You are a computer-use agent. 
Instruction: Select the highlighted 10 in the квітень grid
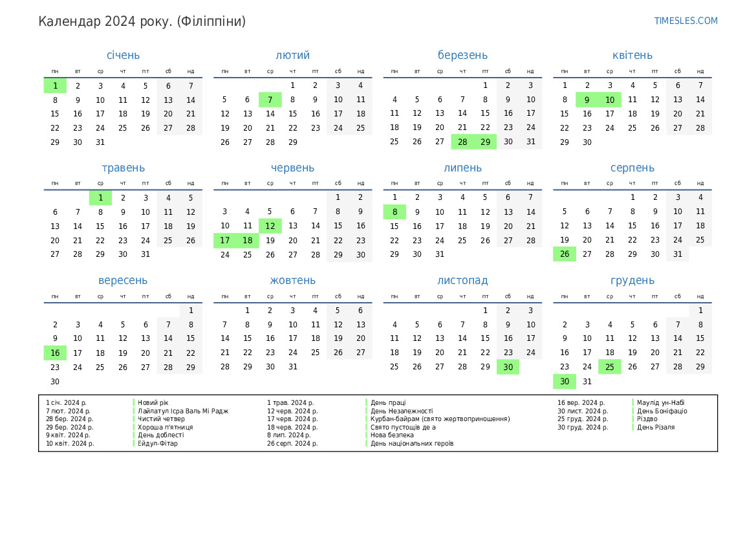610,100
